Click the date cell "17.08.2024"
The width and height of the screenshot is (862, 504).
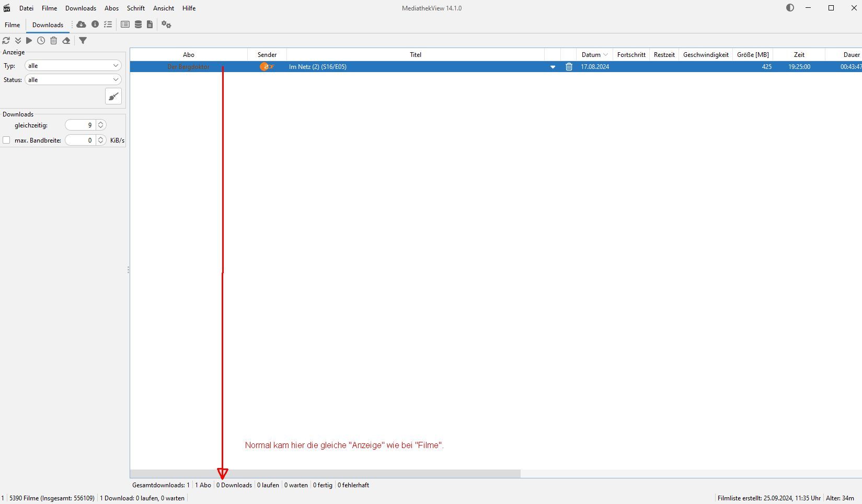[x=595, y=67]
